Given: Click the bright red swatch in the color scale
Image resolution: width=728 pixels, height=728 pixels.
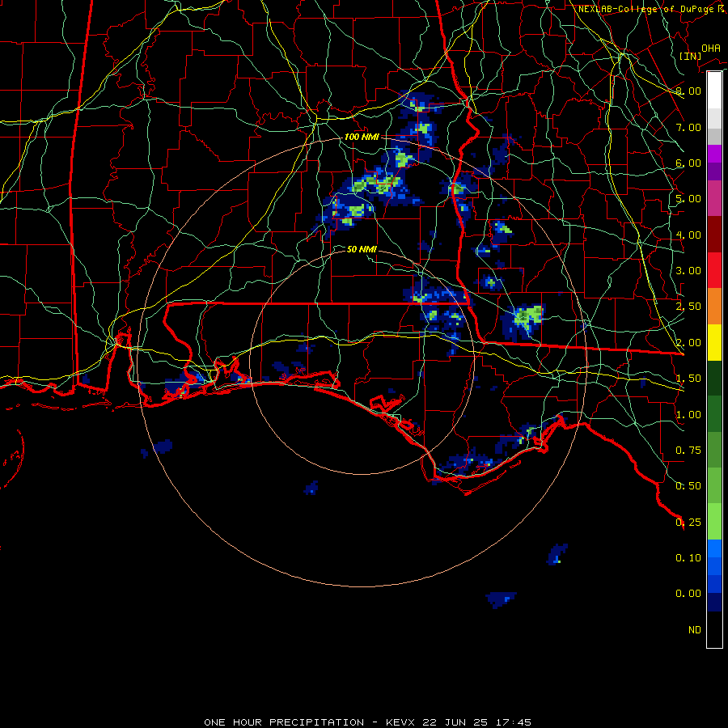Looking at the screenshot, I should click(x=714, y=270).
